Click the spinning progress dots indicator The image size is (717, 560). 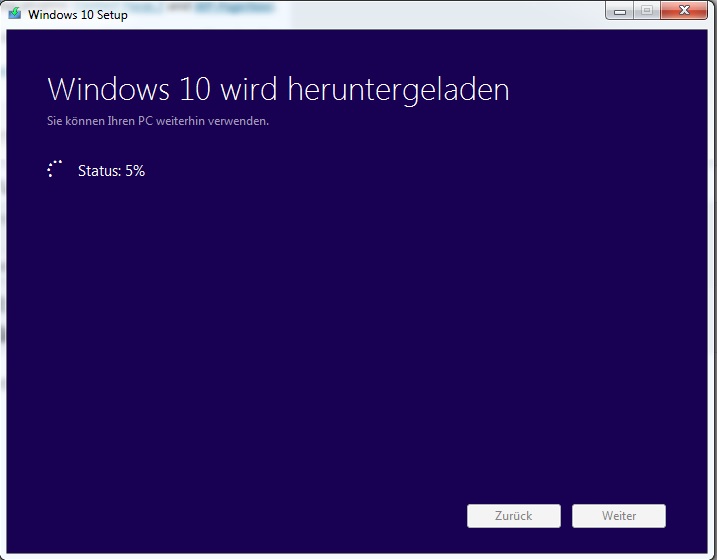pyautogui.click(x=54, y=169)
